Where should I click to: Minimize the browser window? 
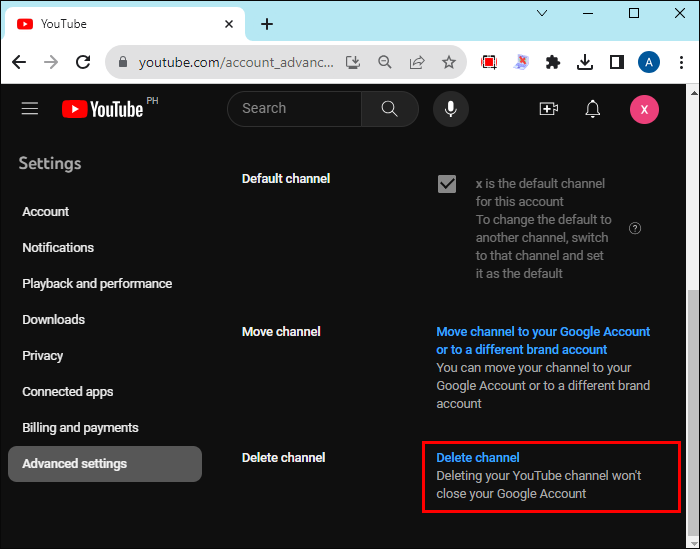pos(588,13)
